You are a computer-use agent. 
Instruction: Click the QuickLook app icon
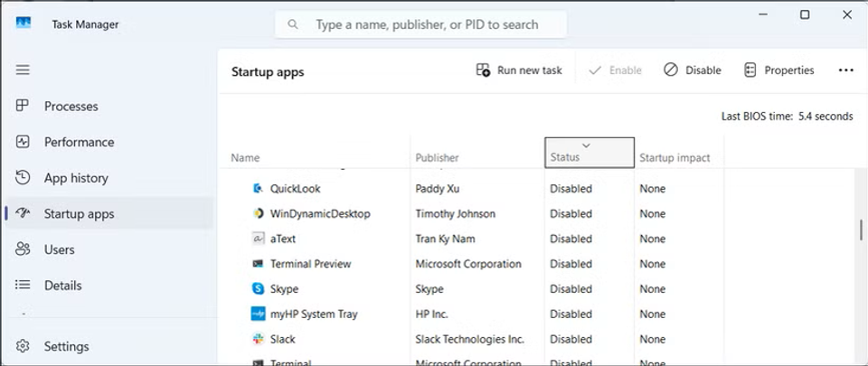click(x=258, y=189)
